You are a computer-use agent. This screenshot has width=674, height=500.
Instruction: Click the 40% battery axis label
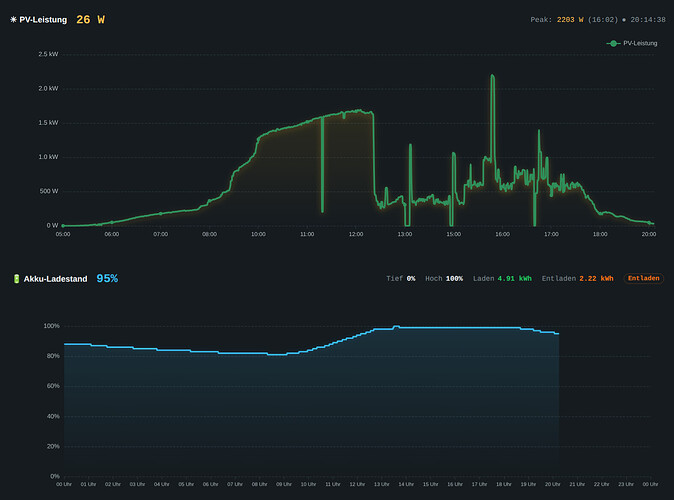[53, 416]
